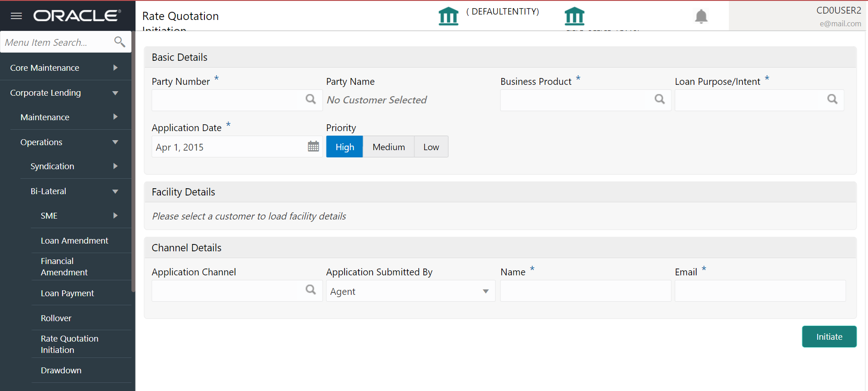Click 'Please select a customer' facility message
This screenshot has width=868, height=391.
point(249,216)
